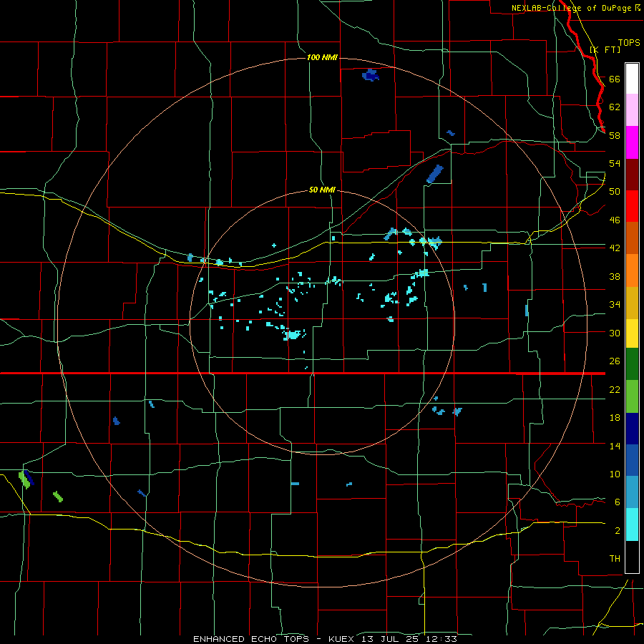Click the yellow legend swatch
Screen dimensions: 644x644
coord(632,333)
